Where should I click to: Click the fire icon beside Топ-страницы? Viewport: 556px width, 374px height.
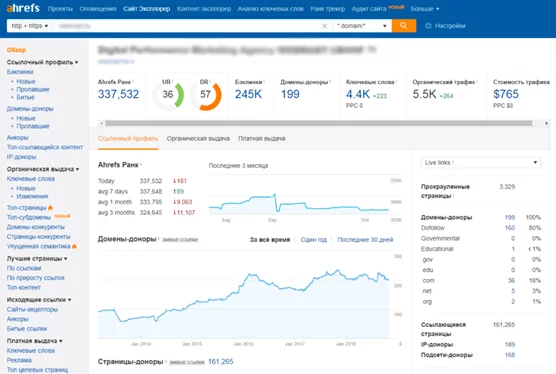[x=50, y=208]
